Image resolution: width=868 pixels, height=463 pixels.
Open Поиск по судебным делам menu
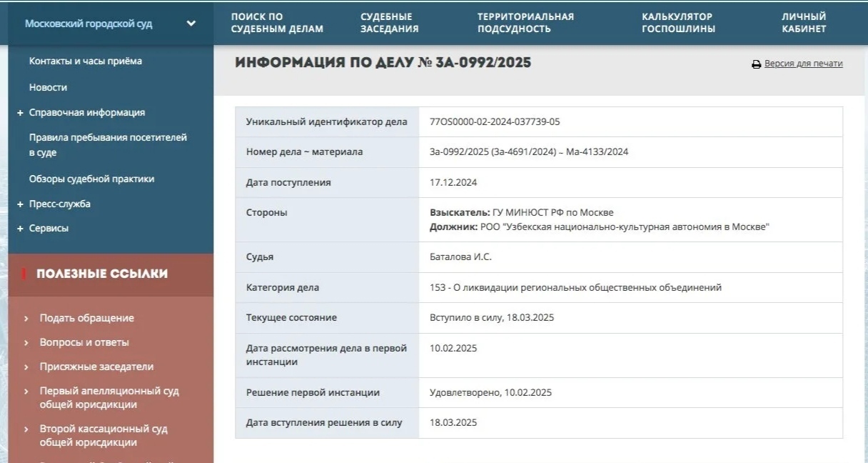(x=277, y=23)
